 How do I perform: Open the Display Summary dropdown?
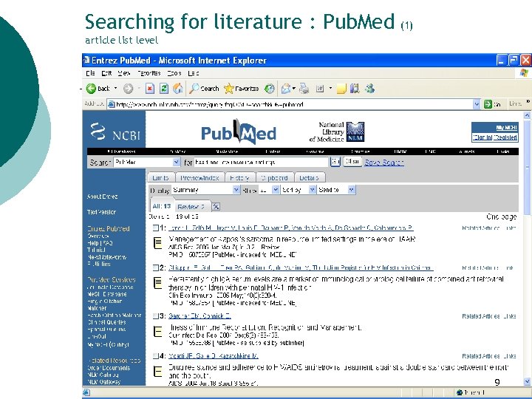point(236,190)
